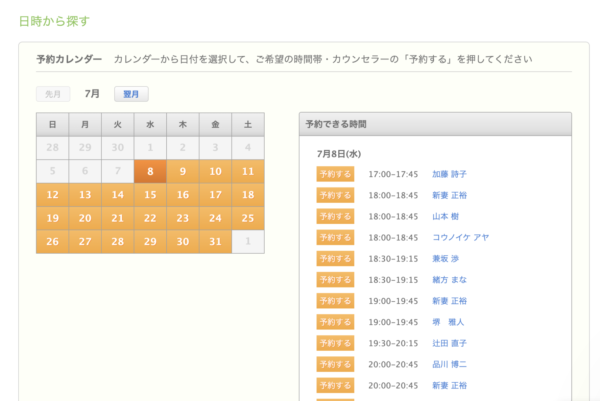Open counselor profile 山本 樹
The width and height of the screenshot is (600, 401).
coord(445,216)
